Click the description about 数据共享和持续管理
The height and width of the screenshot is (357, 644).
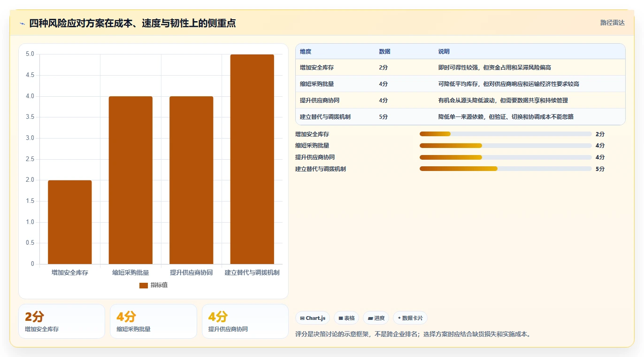[503, 101]
